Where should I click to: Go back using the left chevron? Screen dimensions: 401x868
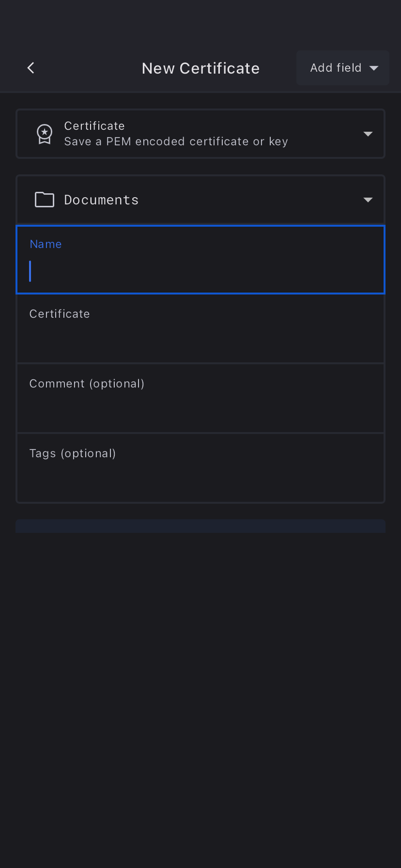31,68
